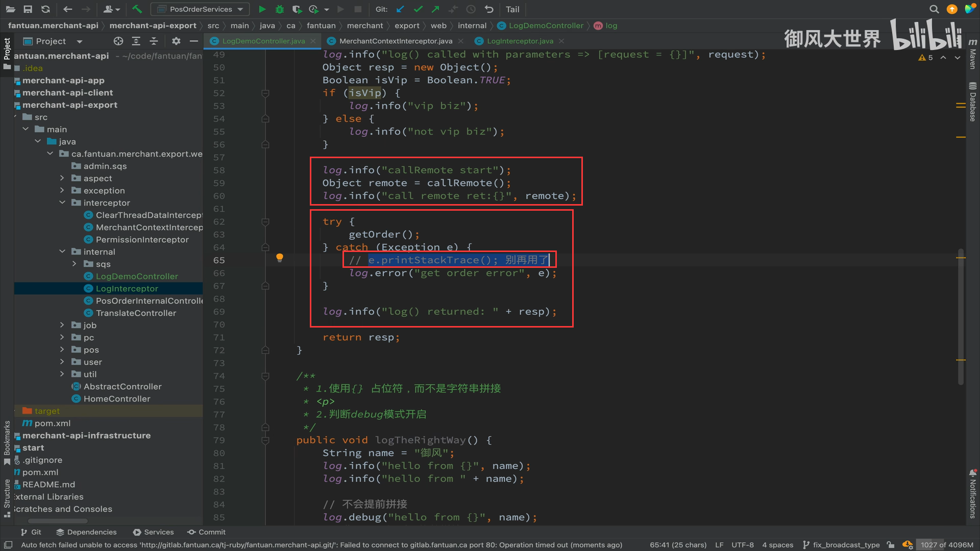The height and width of the screenshot is (551, 980).
Task: Open Git tool window tab
Action: (x=31, y=532)
